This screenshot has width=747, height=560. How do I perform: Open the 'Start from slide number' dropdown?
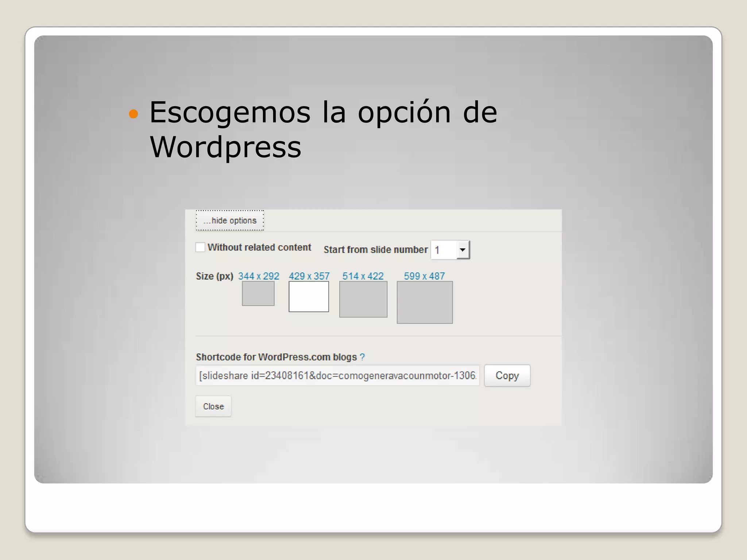pyautogui.click(x=450, y=250)
